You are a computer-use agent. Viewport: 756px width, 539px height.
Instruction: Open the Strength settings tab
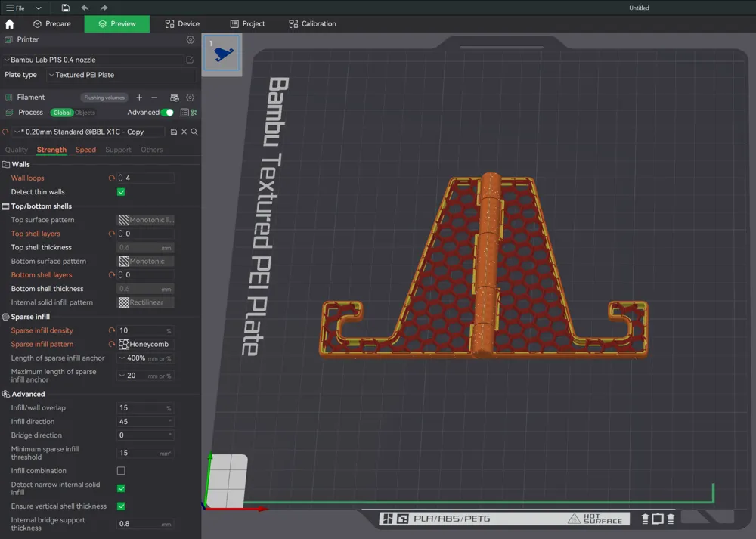(x=51, y=150)
